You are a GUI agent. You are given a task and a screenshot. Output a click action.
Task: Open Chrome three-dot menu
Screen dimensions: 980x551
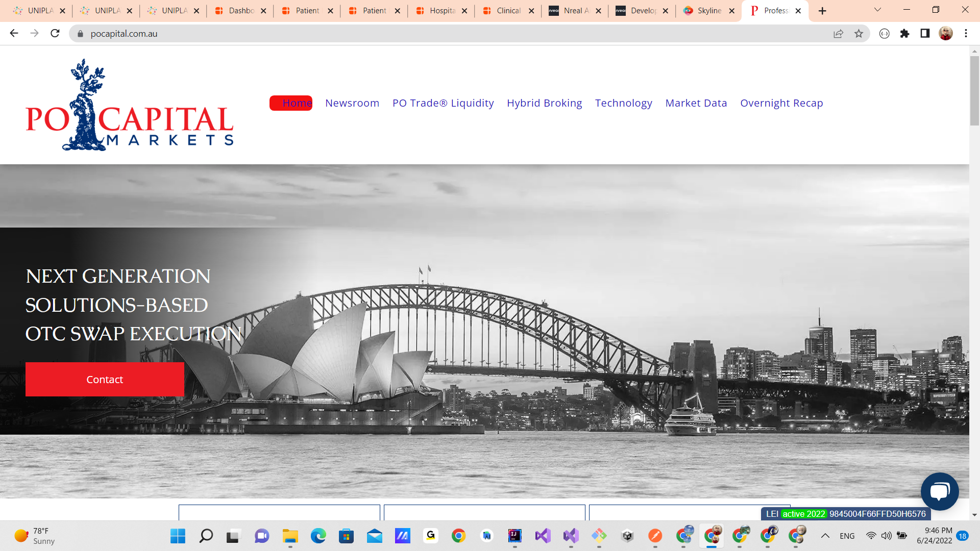pos(966,34)
